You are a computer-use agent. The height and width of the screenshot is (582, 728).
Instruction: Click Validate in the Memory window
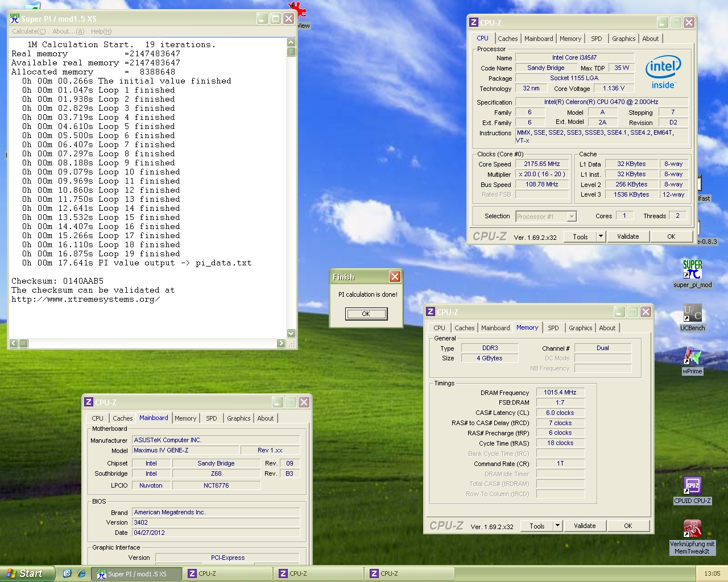pyautogui.click(x=585, y=526)
